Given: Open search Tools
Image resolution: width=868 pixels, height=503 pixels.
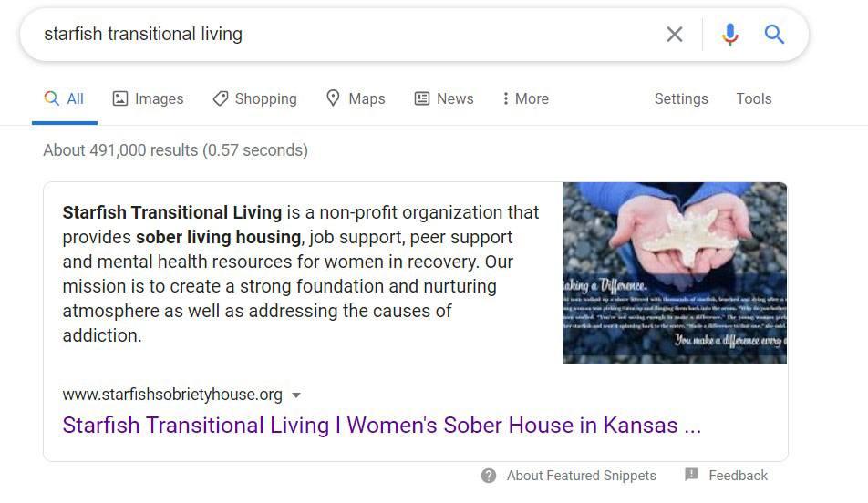Looking at the screenshot, I should 753,98.
